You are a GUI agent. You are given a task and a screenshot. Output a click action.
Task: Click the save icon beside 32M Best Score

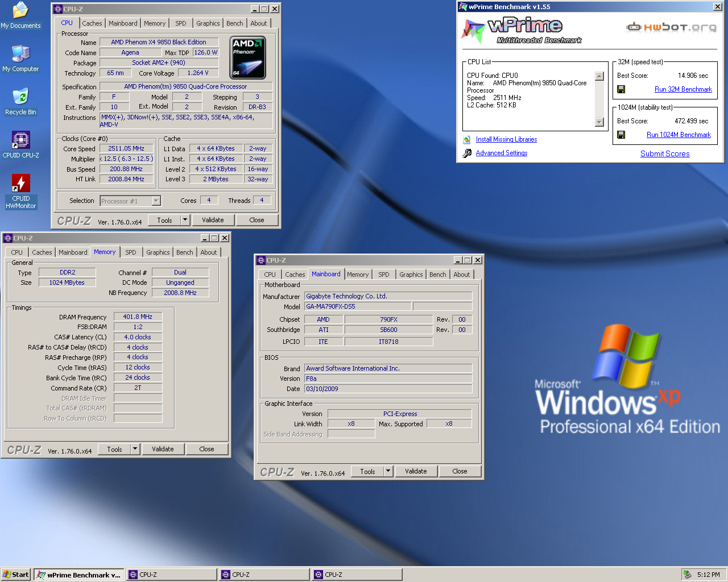[621, 89]
